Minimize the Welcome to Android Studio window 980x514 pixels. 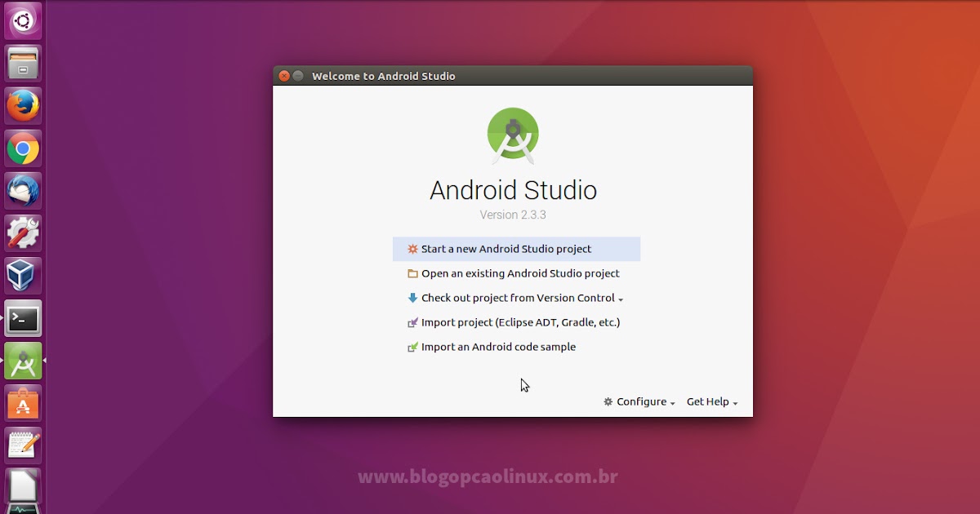(298, 76)
